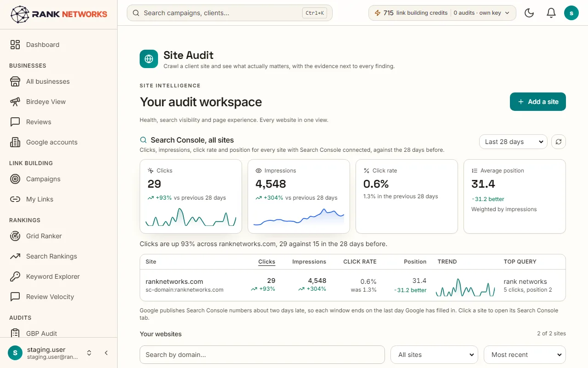Click the Keyword Explorer key icon
The image size is (588, 368).
[x=15, y=276]
